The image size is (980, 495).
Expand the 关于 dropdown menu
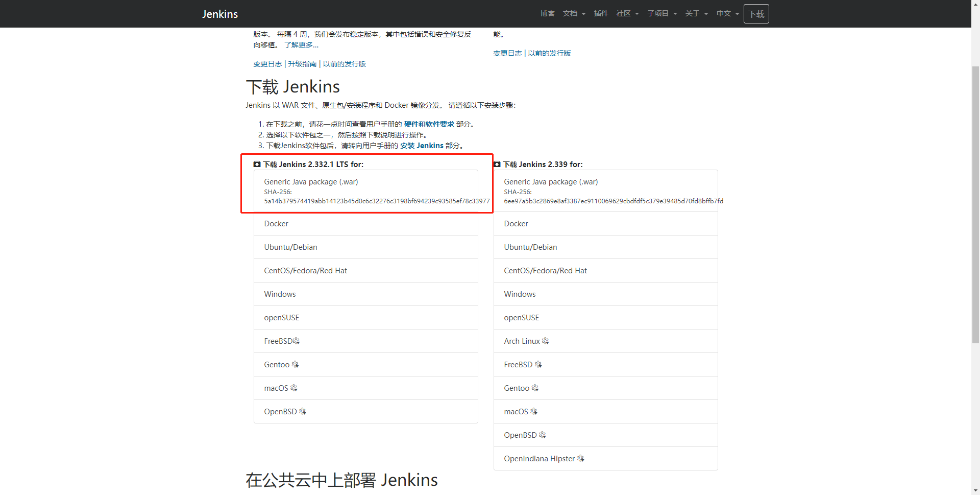696,13
